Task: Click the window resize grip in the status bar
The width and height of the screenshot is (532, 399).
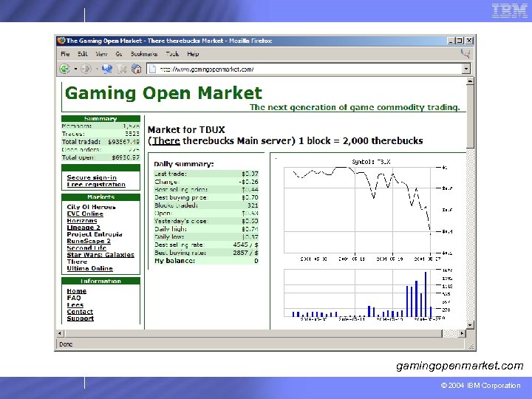Action: (471, 346)
